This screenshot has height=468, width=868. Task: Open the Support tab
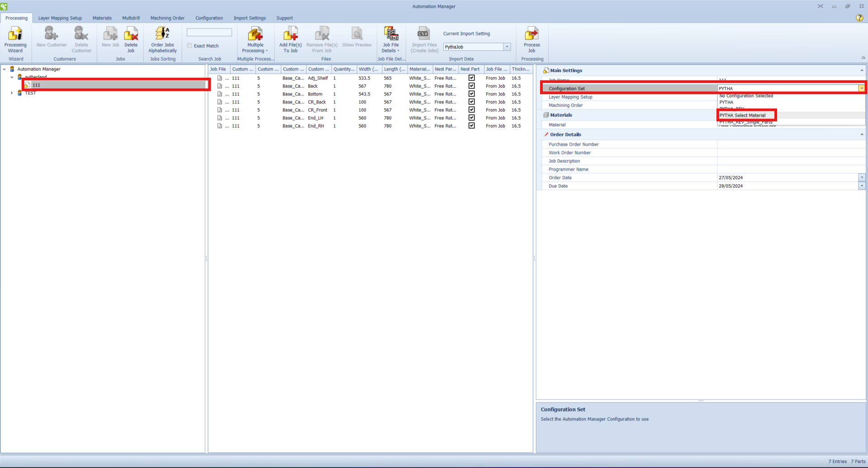click(x=285, y=18)
